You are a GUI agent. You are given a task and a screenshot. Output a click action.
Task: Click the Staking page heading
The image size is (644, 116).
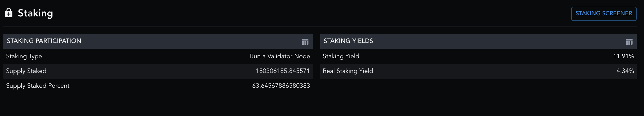tap(35, 13)
